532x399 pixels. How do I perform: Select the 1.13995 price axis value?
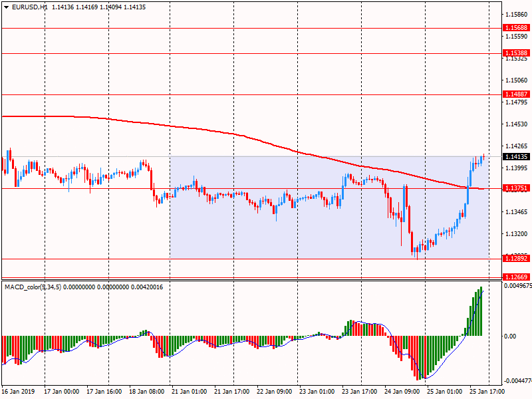(517, 168)
